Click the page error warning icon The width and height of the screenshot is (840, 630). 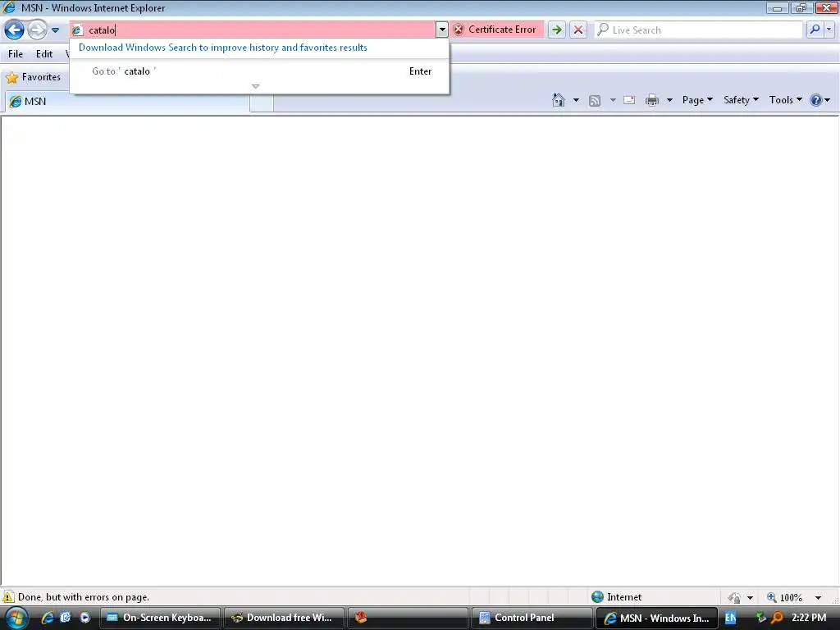coord(8,597)
